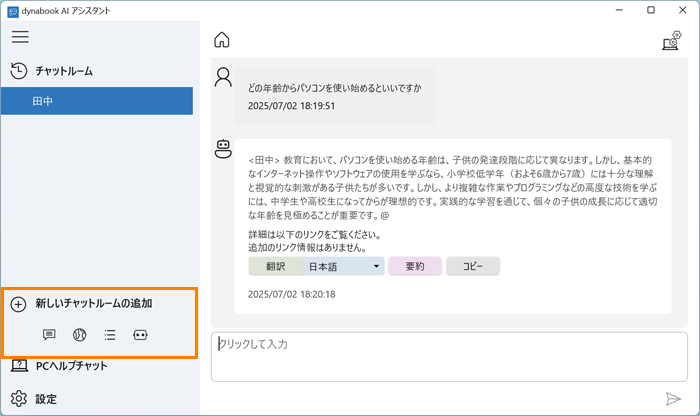Select the robot face icon under new chat room
700x416 pixels.
pyautogui.click(x=140, y=334)
